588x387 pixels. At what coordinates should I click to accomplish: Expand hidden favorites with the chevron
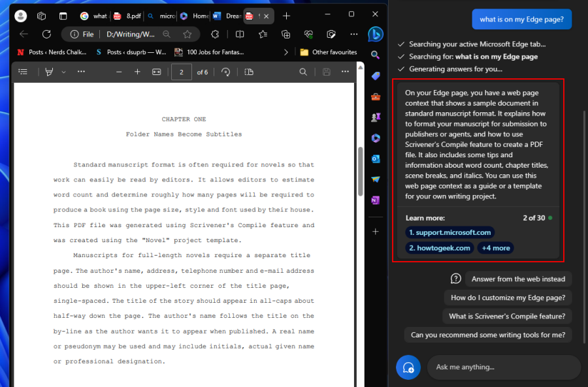click(286, 52)
